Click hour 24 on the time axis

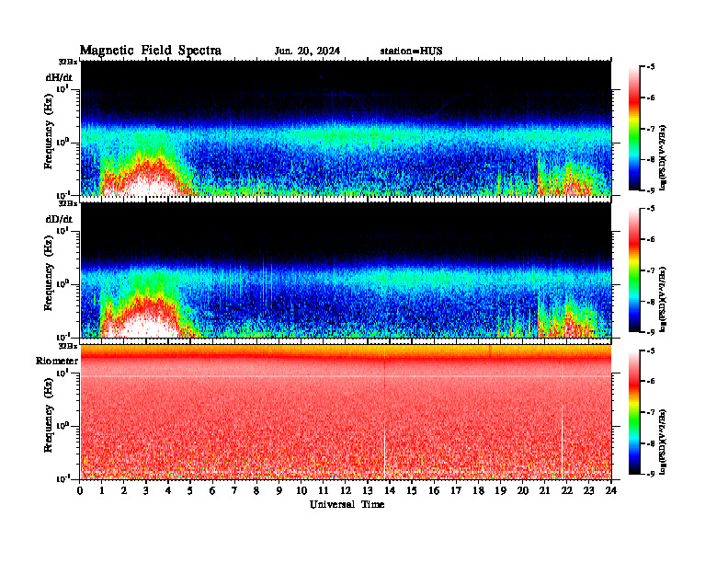(x=611, y=490)
